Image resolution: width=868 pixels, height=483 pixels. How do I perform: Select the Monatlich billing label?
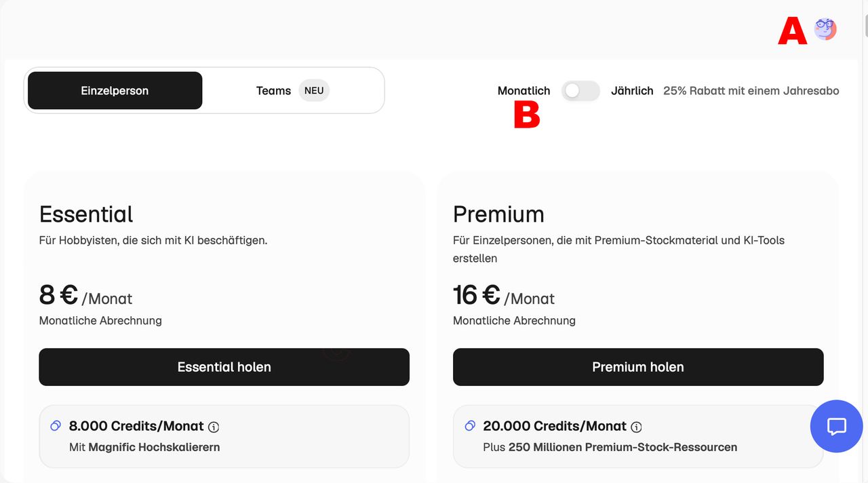[524, 91]
